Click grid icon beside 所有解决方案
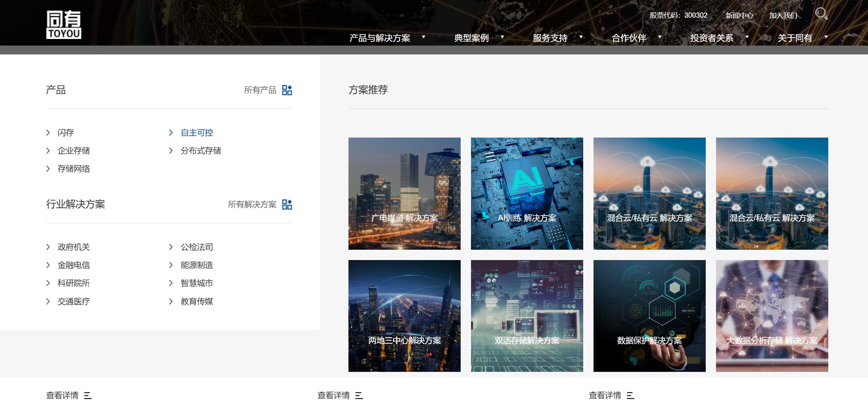The image size is (868, 416). [287, 205]
